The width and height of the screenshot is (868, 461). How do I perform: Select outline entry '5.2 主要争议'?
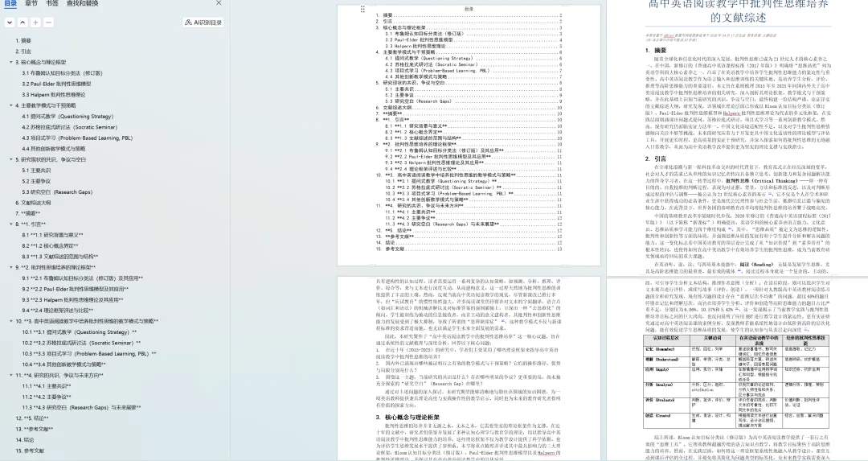pyautogui.click(x=36, y=181)
